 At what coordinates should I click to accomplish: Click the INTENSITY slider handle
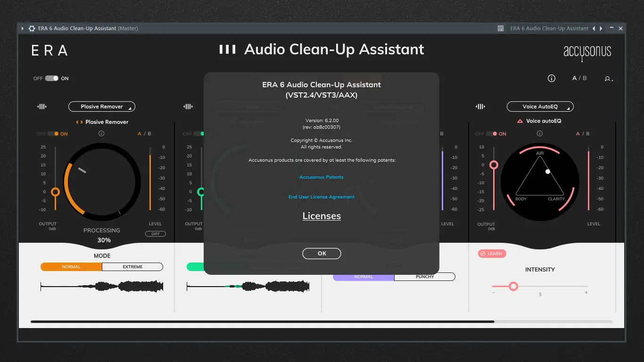pyautogui.click(x=513, y=286)
